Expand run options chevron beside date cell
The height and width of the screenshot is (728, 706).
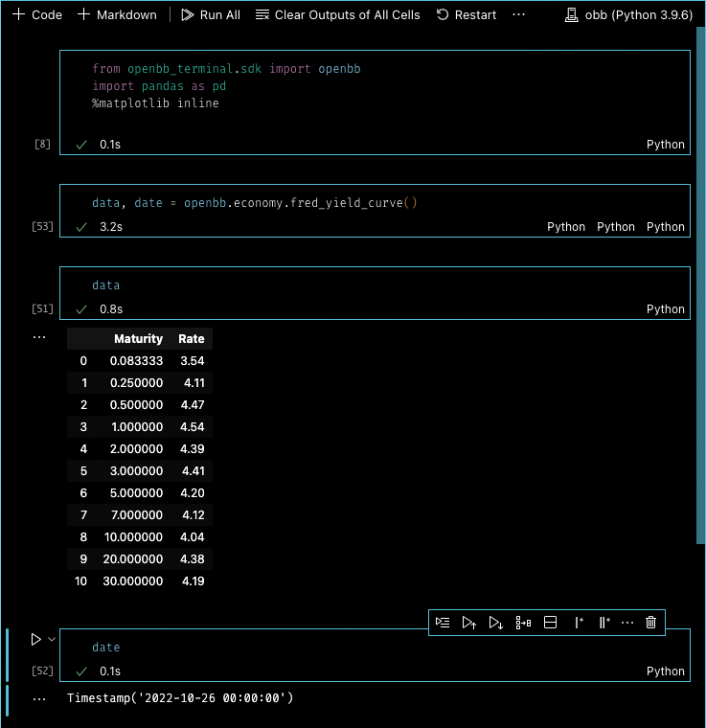52,639
